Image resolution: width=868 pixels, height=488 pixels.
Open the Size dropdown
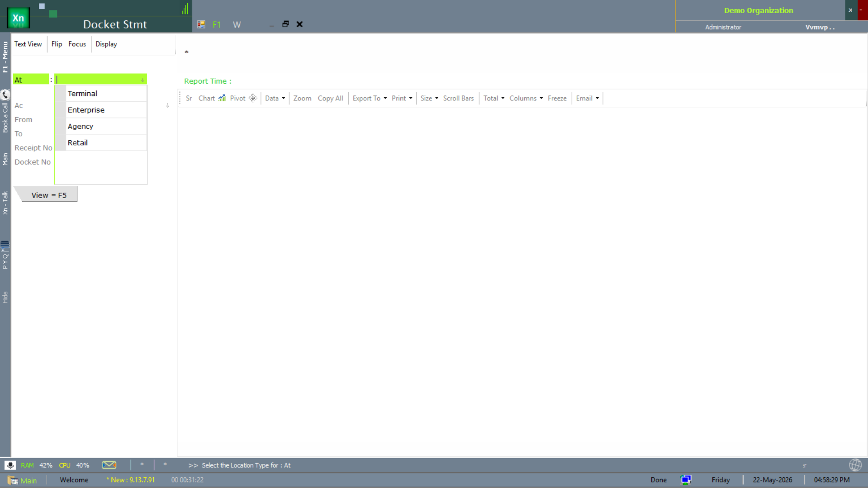[429, 98]
